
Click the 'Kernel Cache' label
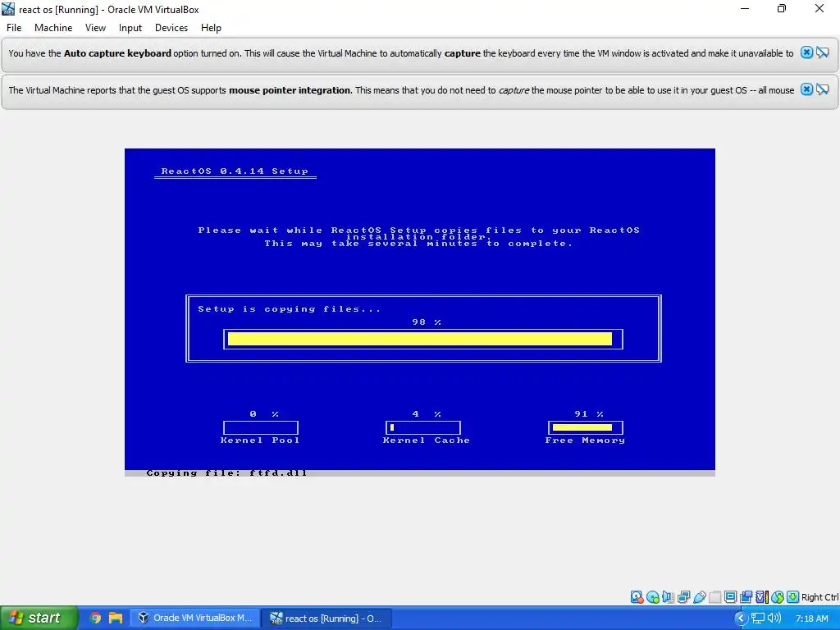pyautogui.click(x=426, y=441)
